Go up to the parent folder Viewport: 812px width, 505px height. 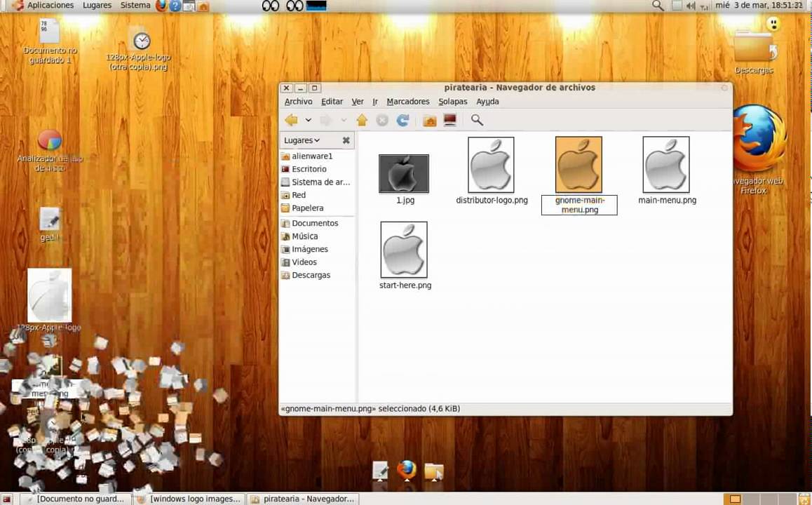tap(362, 120)
